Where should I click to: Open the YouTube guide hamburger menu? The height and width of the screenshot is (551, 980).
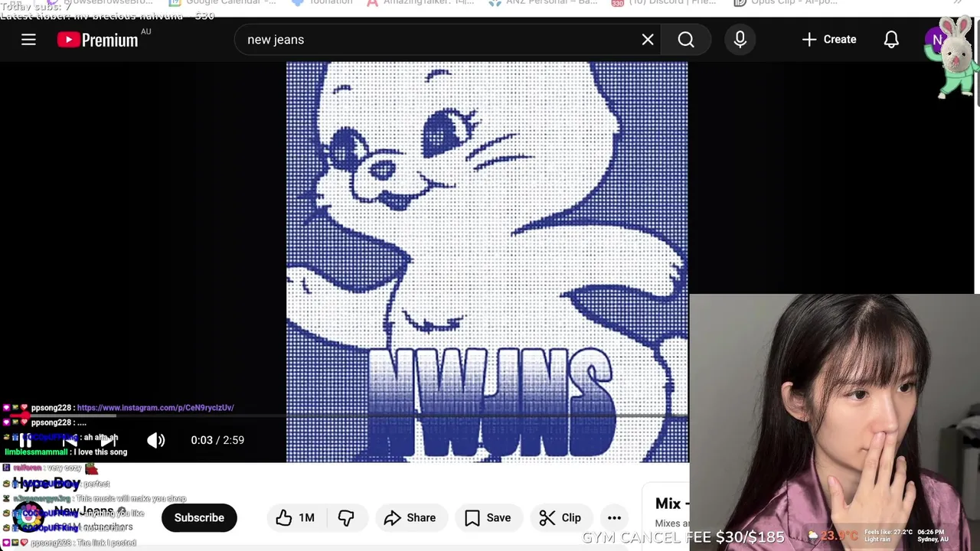click(28, 40)
